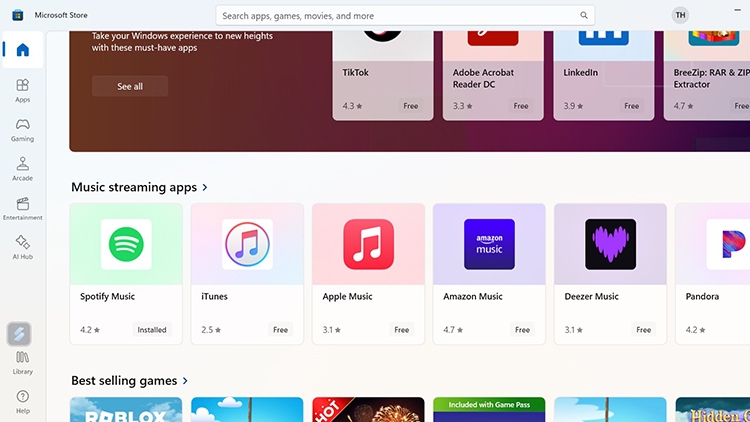The height and width of the screenshot is (422, 750).
Task: Open the AI Hub section
Action: click(x=22, y=247)
